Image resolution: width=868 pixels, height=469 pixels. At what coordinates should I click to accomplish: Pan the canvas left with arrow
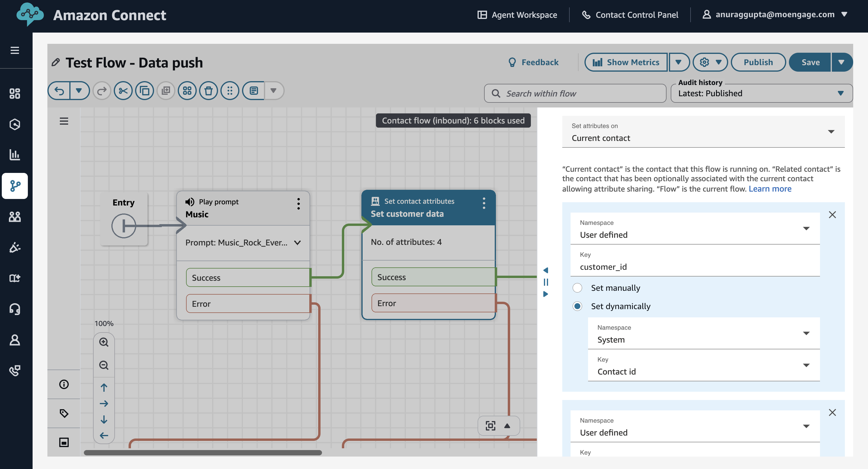click(104, 435)
